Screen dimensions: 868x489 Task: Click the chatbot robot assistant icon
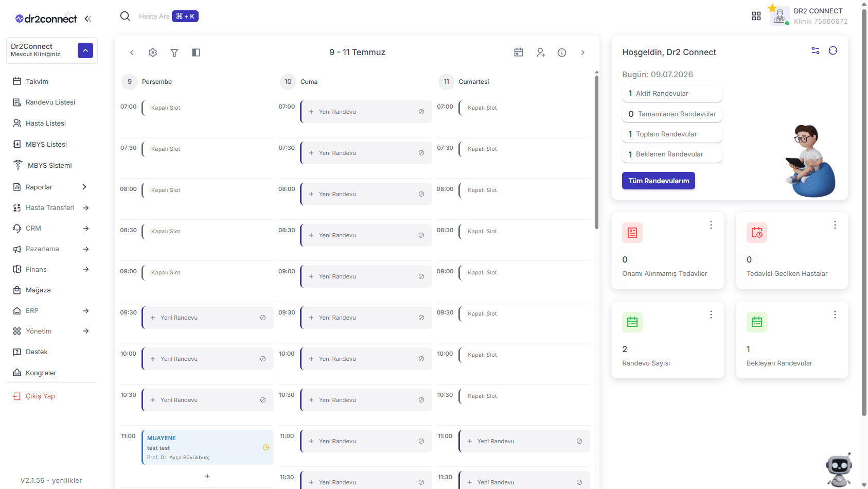coord(839,469)
